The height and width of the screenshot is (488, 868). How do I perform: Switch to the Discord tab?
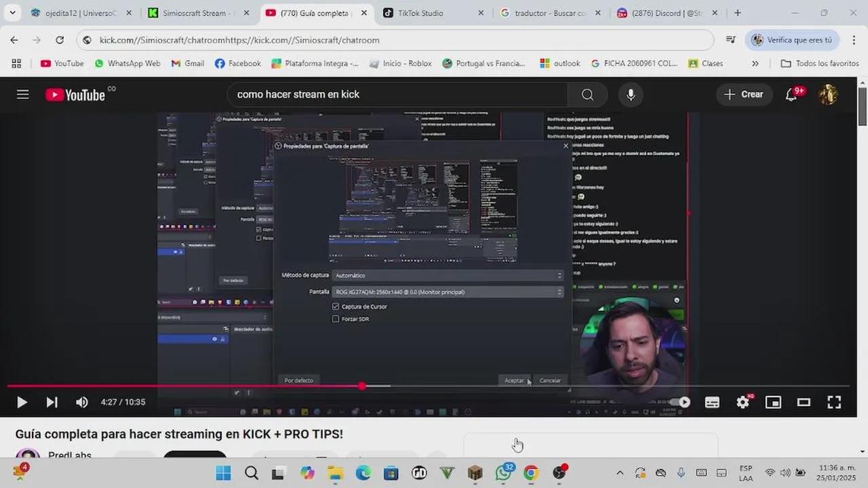point(668,13)
